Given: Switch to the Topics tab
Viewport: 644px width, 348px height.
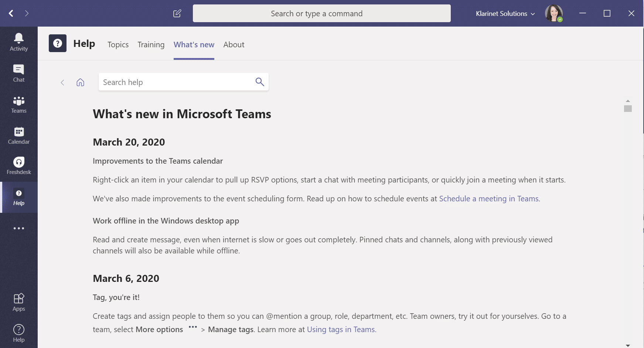Looking at the screenshot, I should click(x=118, y=45).
